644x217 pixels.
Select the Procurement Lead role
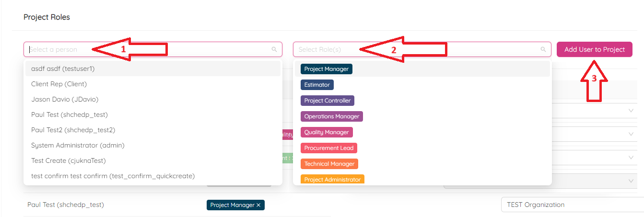tap(328, 148)
